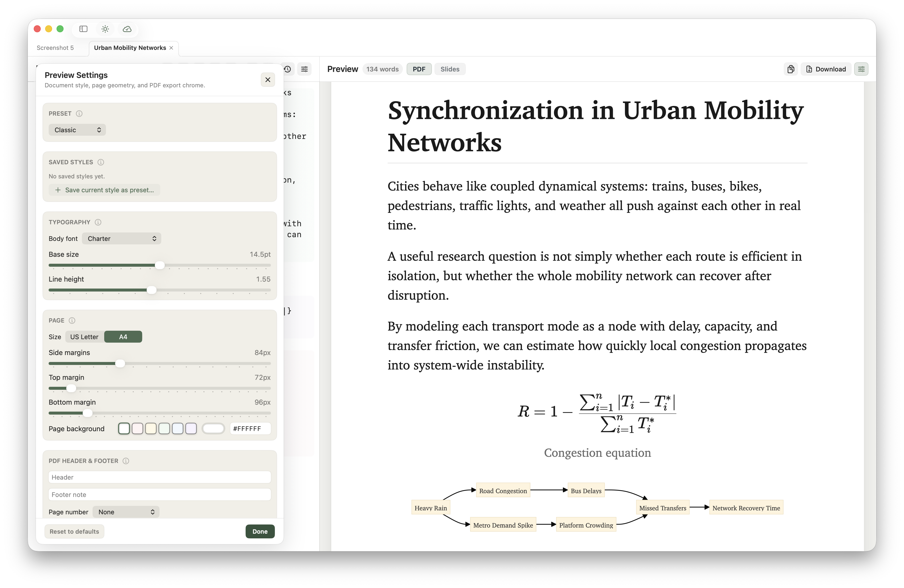
Task: Adjust the Base size slider
Action: (160, 265)
